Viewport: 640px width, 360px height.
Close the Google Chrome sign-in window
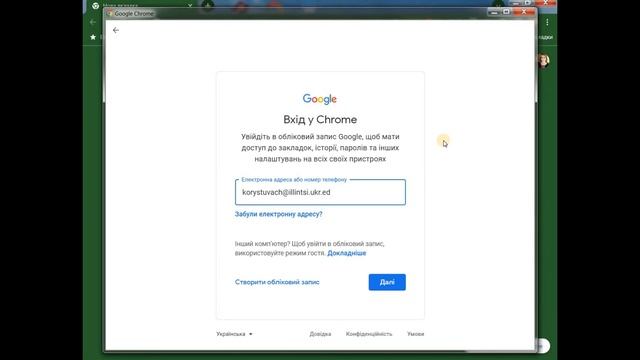pyautogui.click(x=524, y=12)
